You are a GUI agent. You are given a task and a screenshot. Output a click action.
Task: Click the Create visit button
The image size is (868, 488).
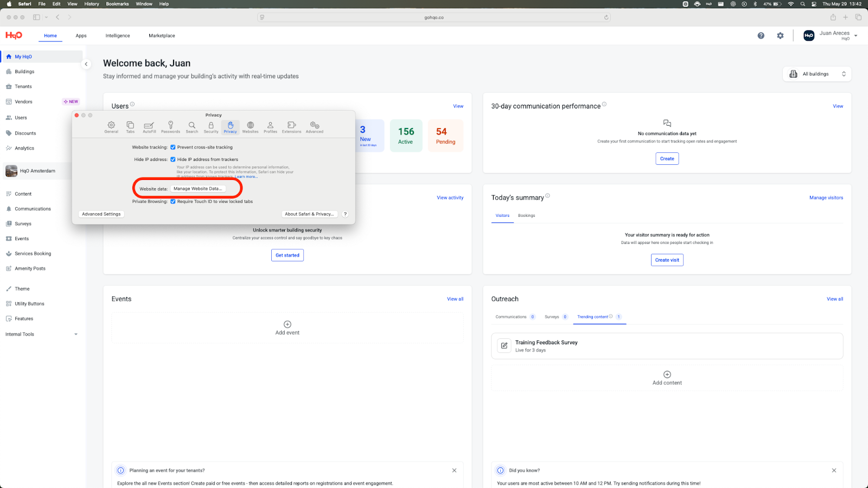point(667,260)
